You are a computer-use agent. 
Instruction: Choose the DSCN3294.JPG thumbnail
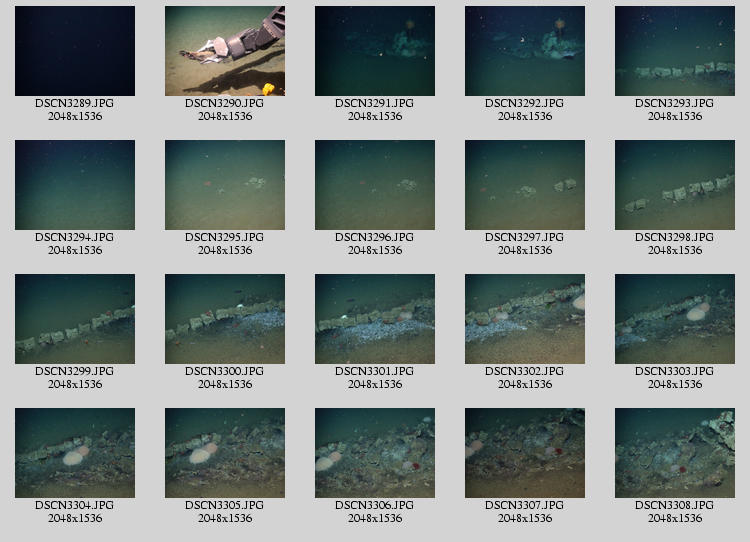click(75, 185)
